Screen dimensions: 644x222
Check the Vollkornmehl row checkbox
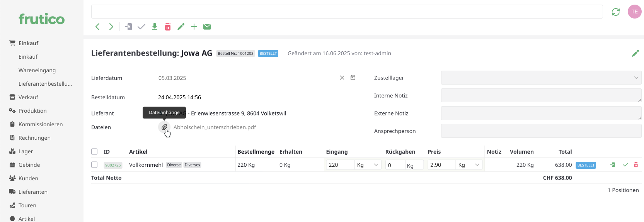(x=94, y=165)
